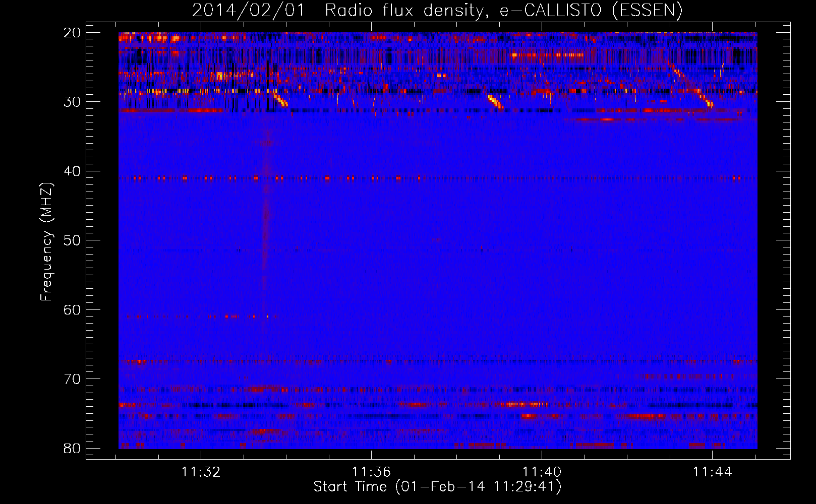Click the 20 MHz frequency tick label
This screenshot has height=504, width=816.
72,33
